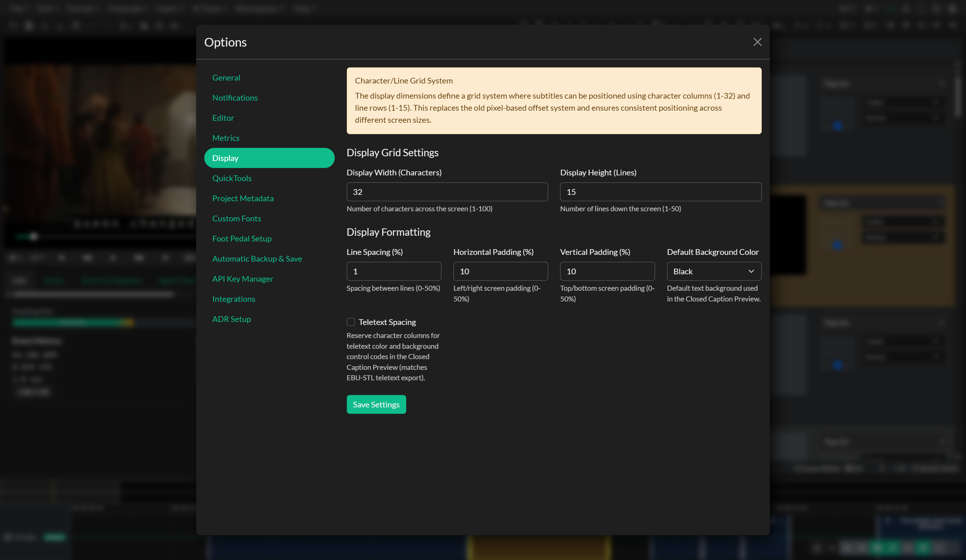Screen dimensions: 966x560
Task: Click the Line Spacing (%) field
Action: coord(394,271)
